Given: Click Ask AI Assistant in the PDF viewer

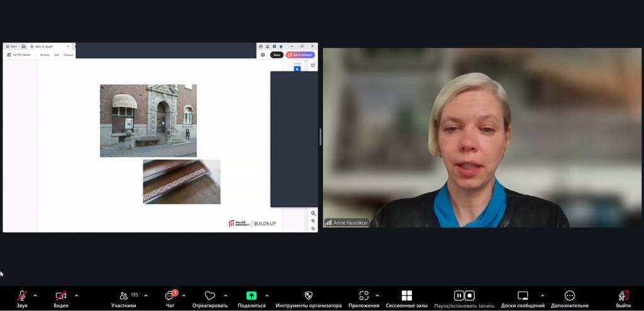Looking at the screenshot, I should click(301, 55).
